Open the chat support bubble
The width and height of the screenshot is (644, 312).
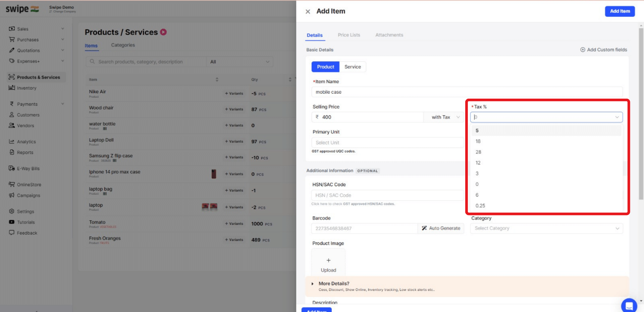(x=629, y=306)
